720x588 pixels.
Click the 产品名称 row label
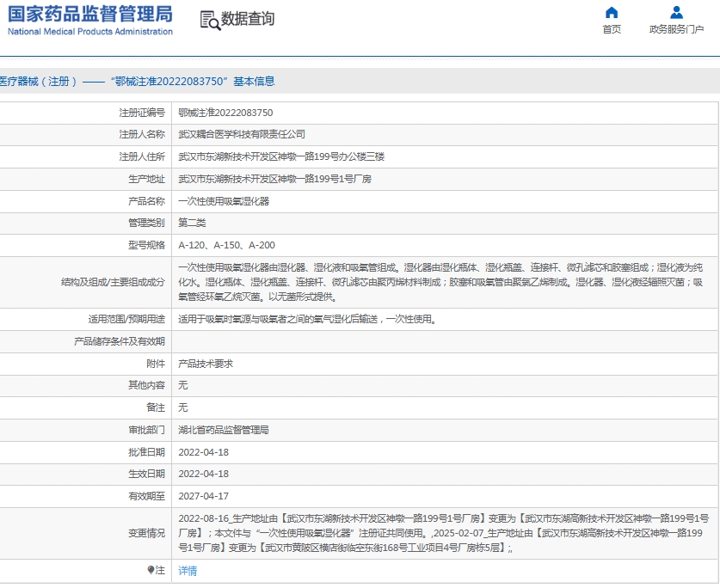pos(146,201)
